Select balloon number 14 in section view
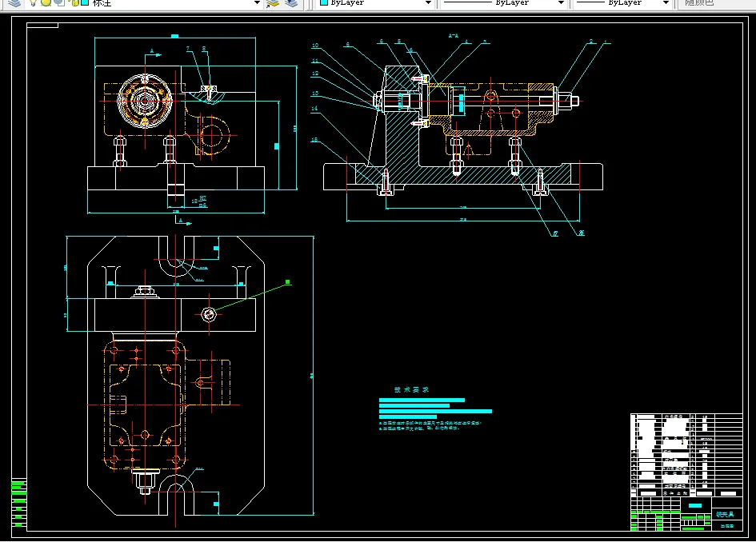756x542 pixels. [x=314, y=109]
